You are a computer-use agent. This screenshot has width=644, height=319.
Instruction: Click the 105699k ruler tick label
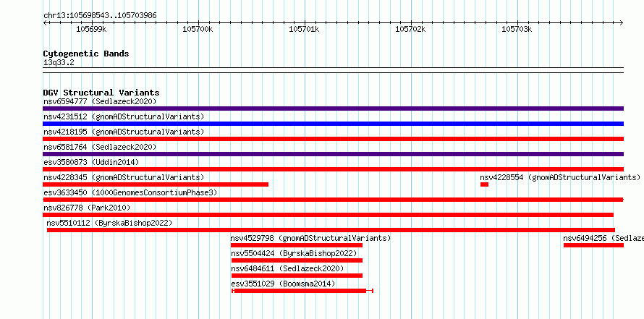92,29
